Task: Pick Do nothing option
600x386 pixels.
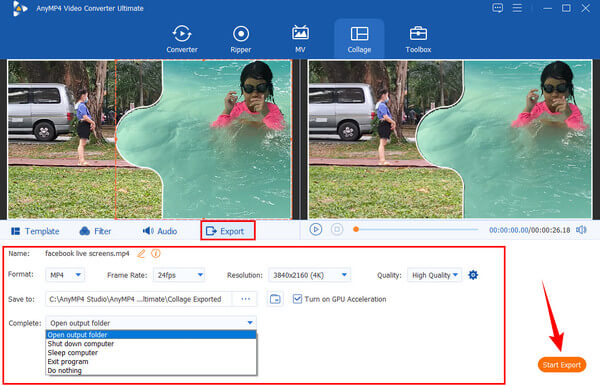Action: (x=151, y=370)
